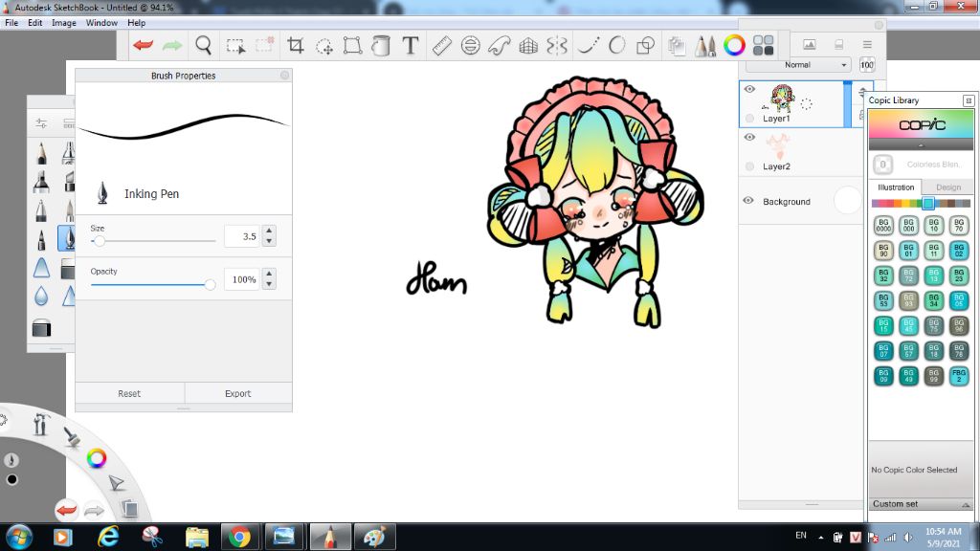Select the selected Inking Pen brush in palette
This screenshot has width=980, height=551.
[x=68, y=238]
